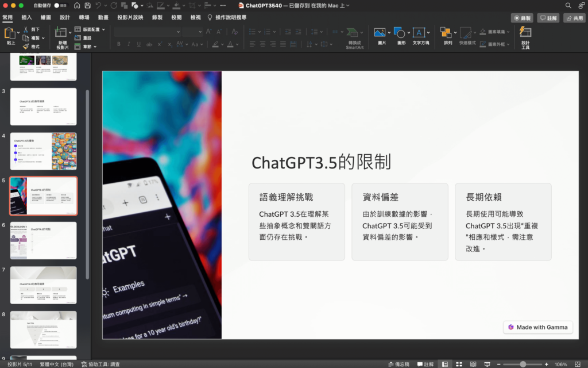Insert a 文字方塊 text box
Image resolution: width=588 pixels, height=368 pixels.
tap(419, 33)
